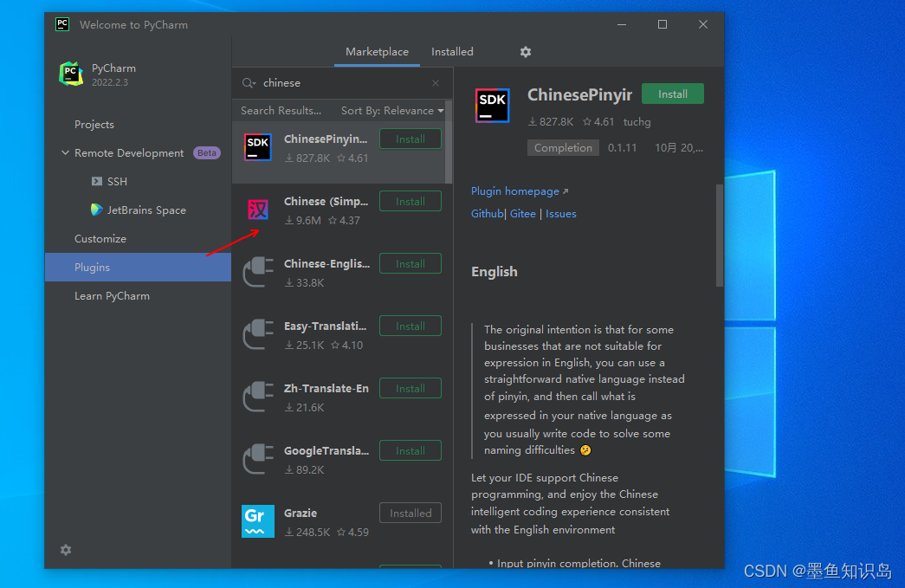905x588 pixels.
Task: Open the Sort By: Relevance dropdown
Action: pos(392,111)
